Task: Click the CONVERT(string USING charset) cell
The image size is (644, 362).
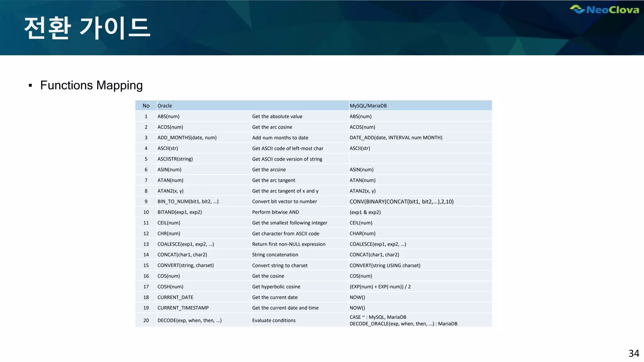Action: (x=385, y=266)
